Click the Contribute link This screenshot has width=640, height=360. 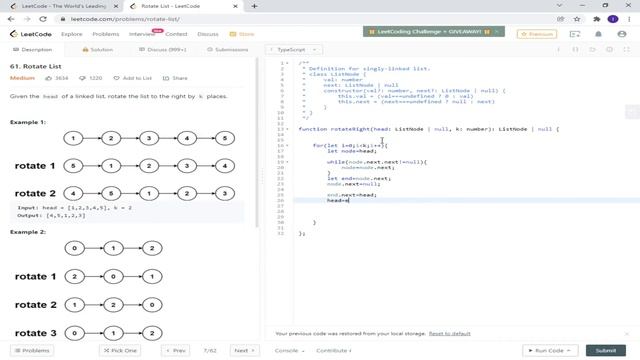pyautogui.click(x=333, y=351)
